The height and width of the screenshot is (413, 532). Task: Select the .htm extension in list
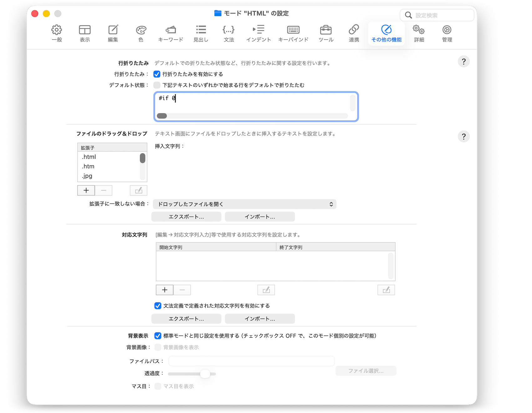[x=89, y=166]
